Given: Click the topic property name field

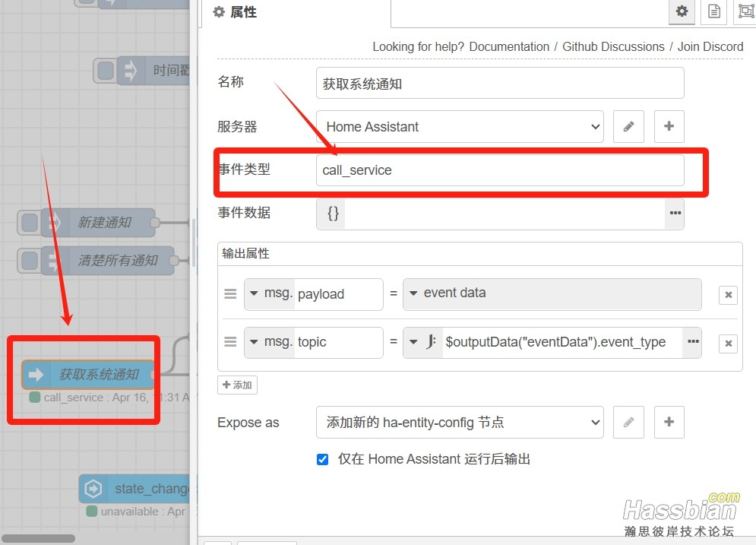Looking at the screenshot, I should pyautogui.click(x=338, y=342).
